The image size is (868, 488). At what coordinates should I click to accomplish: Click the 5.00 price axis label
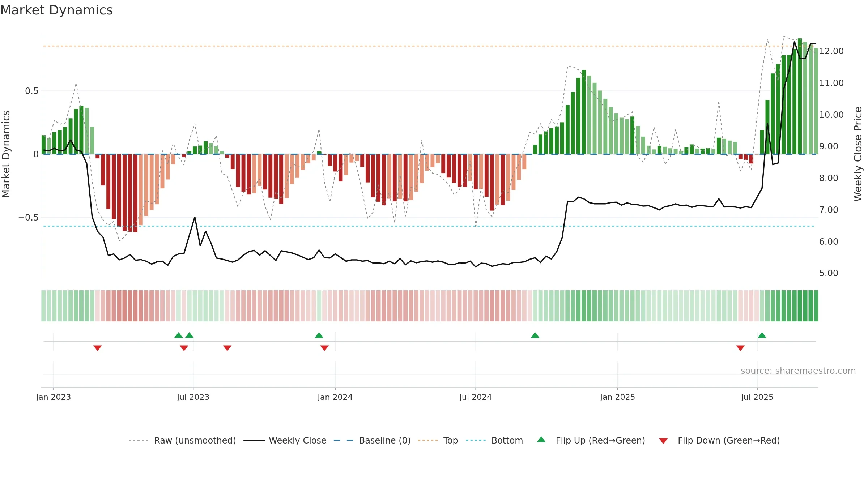click(x=829, y=273)
